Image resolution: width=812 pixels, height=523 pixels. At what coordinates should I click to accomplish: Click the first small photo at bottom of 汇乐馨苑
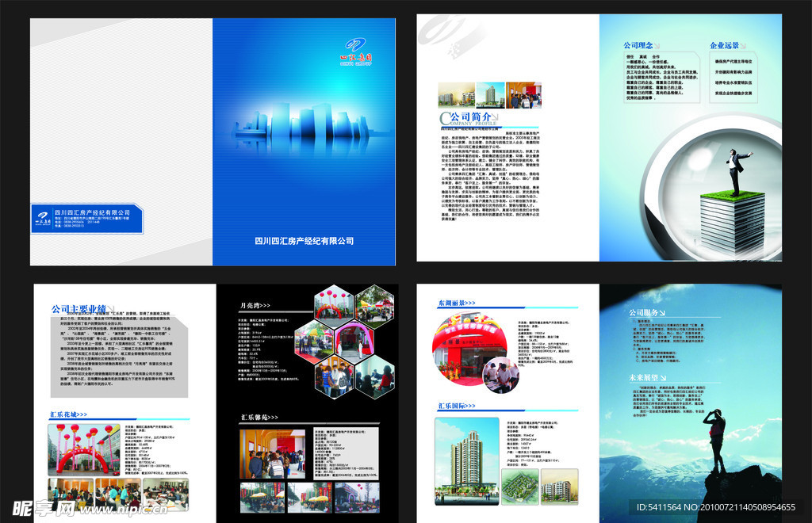click(262, 498)
